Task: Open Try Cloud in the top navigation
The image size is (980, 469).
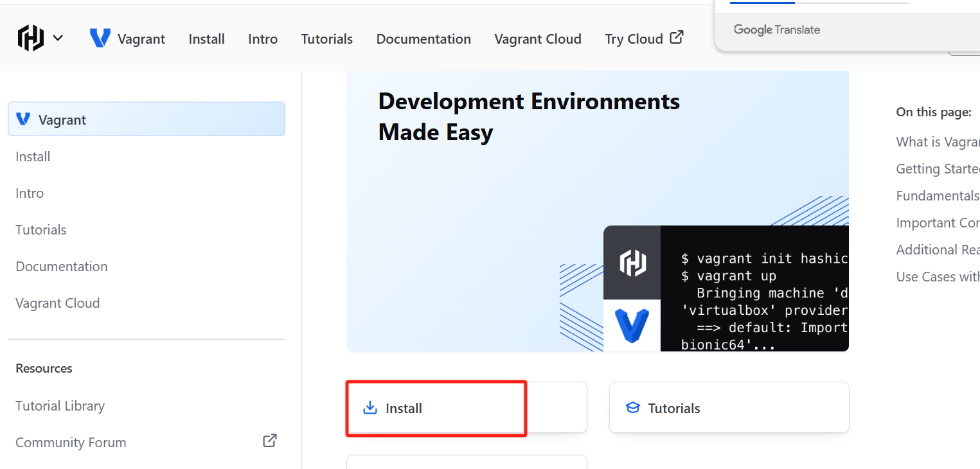Action: point(644,39)
